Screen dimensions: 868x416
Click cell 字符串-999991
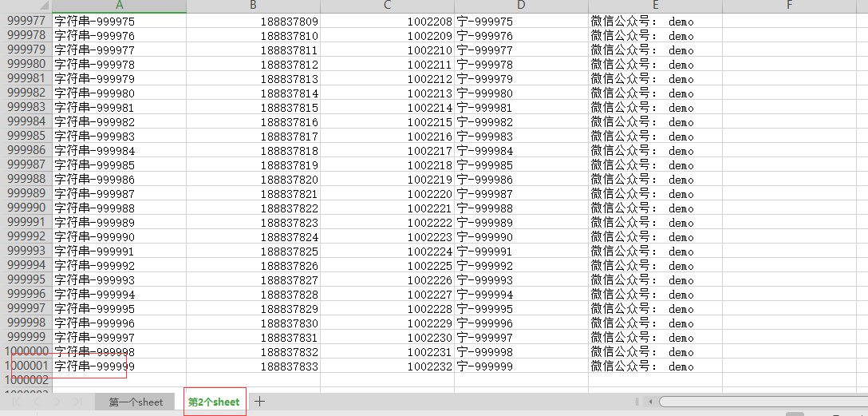pyautogui.click(x=119, y=251)
